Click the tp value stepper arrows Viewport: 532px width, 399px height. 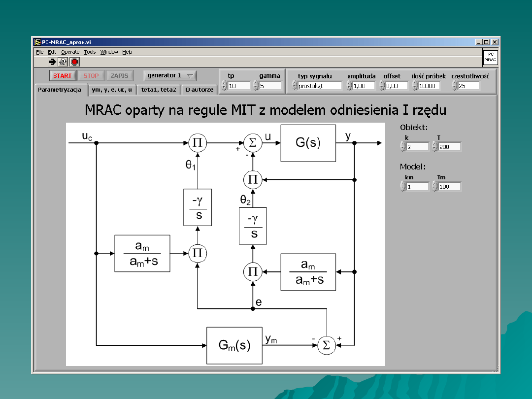pos(225,86)
